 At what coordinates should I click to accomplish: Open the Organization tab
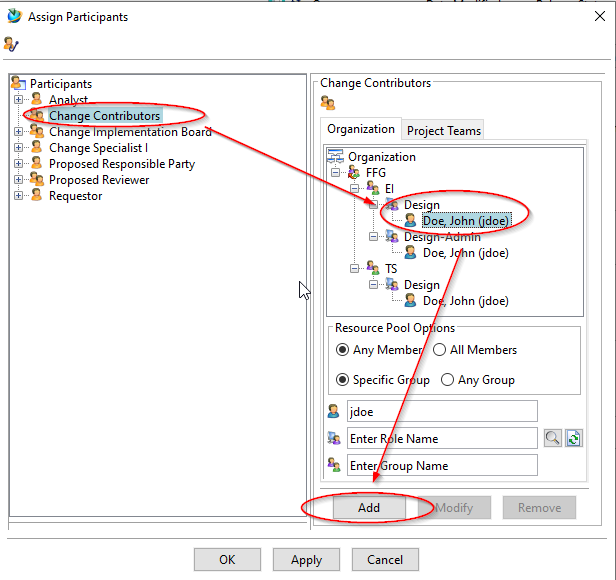point(361,129)
